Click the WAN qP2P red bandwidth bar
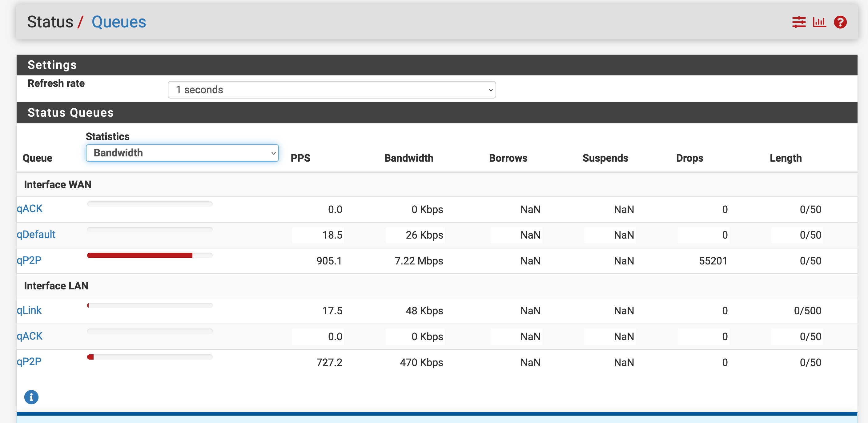The image size is (868, 423). click(139, 256)
